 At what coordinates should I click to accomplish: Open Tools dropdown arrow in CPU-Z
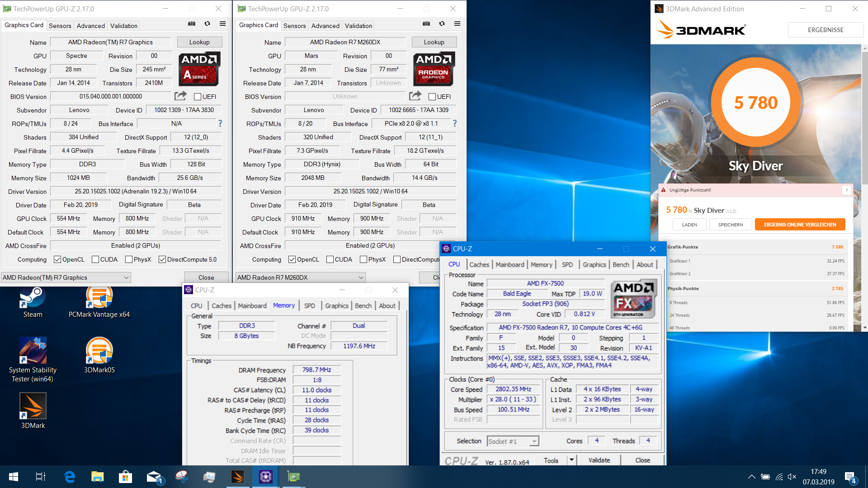coord(571,460)
